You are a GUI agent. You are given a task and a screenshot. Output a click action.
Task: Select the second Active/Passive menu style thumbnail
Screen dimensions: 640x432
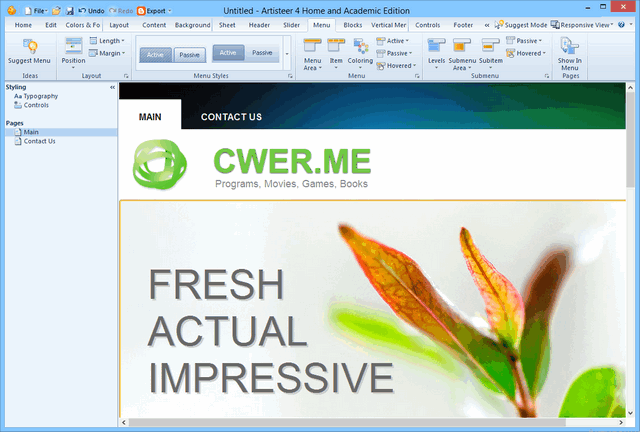(x=246, y=53)
